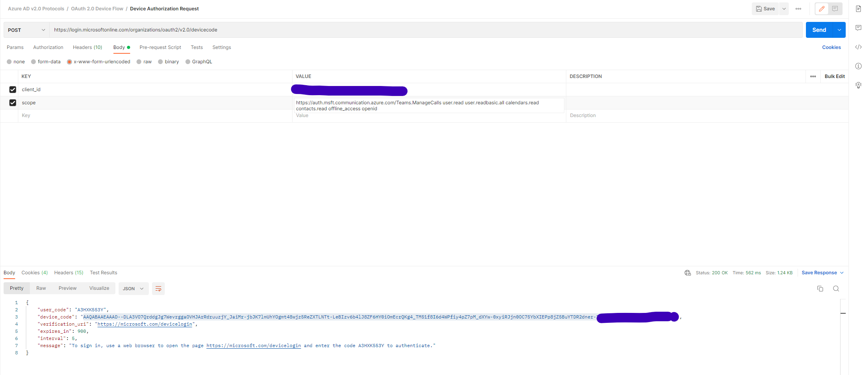Open the POST method dropdown
868x375 pixels.
[26, 30]
